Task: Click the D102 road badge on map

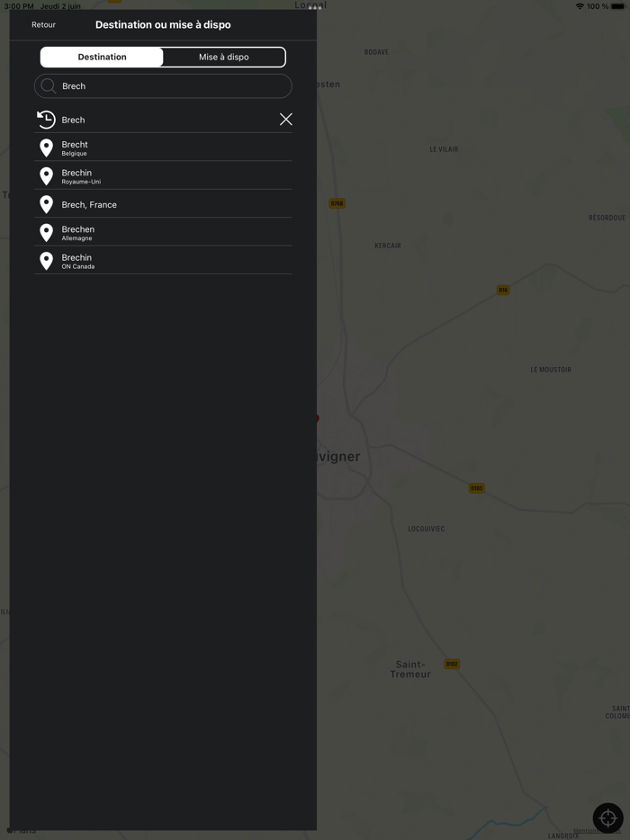Action: 452,665
